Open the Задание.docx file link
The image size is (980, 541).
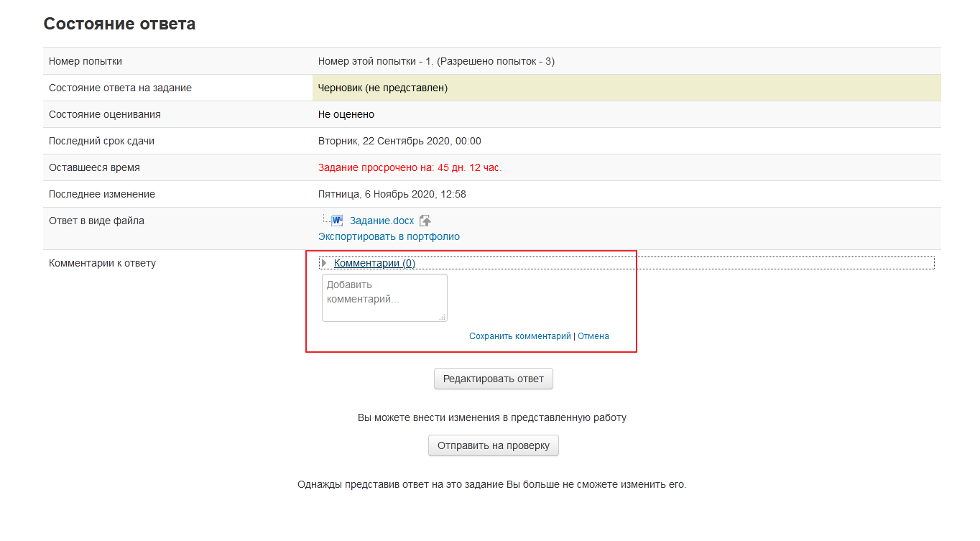382,221
